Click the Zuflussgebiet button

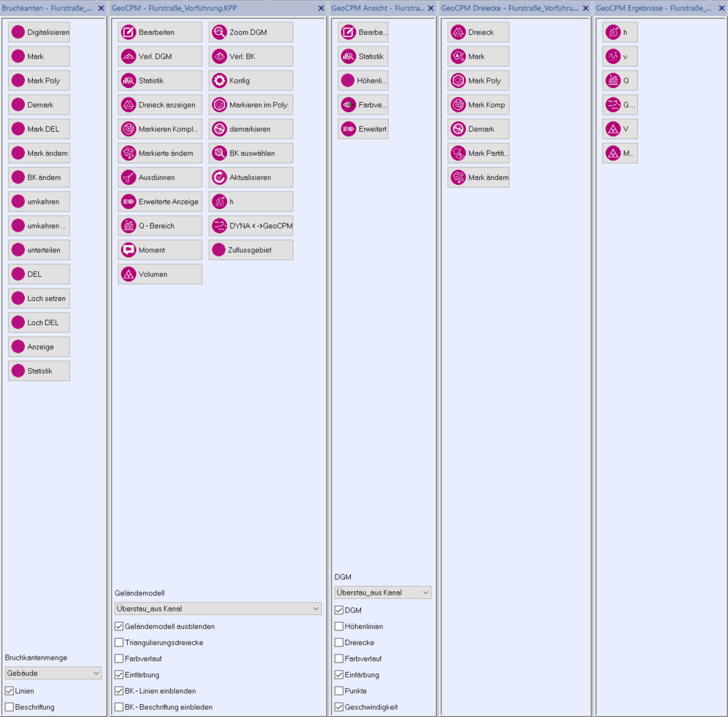pyautogui.click(x=250, y=250)
